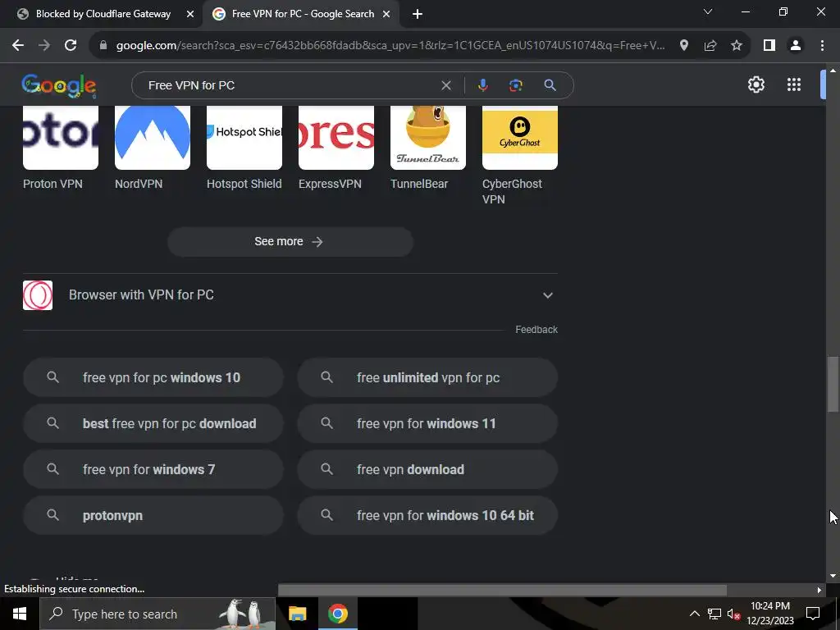Image resolution: width=840 pixels, height=630 pixels.
Task: Open Google apps grid
Action: pos(794,84)
